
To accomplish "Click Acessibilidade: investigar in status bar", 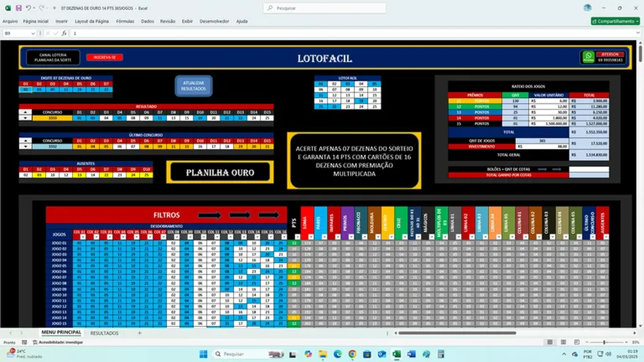I will click(x=58, y=342).
